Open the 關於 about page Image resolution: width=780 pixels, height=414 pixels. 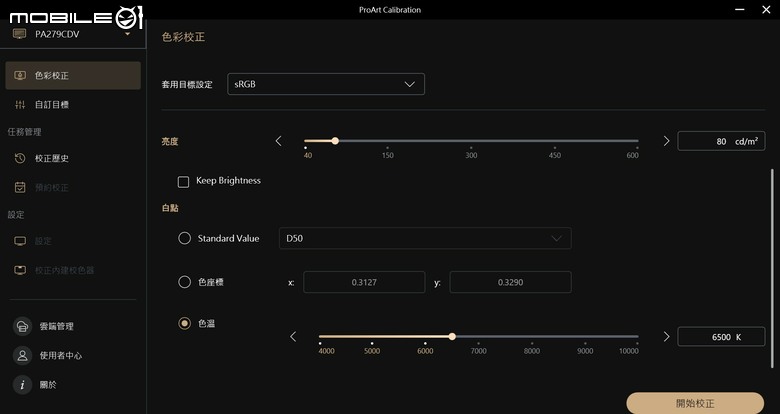click(48, 385)
